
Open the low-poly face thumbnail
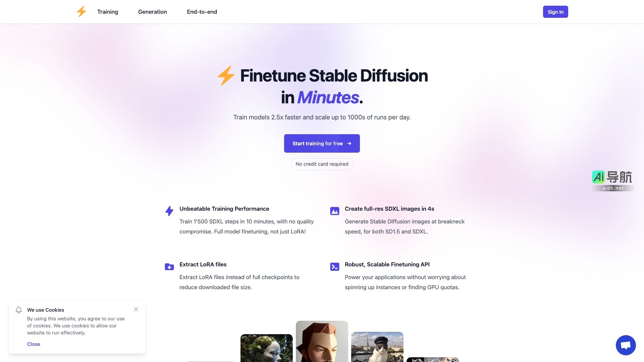[x=322, y=341]
